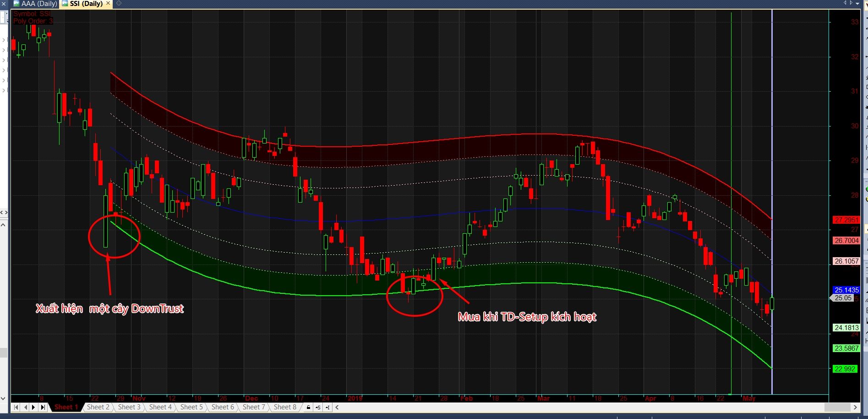Open the Sheet 5 tab
Viewport: 868px width, 419px height.
click(x=191, y=407)
